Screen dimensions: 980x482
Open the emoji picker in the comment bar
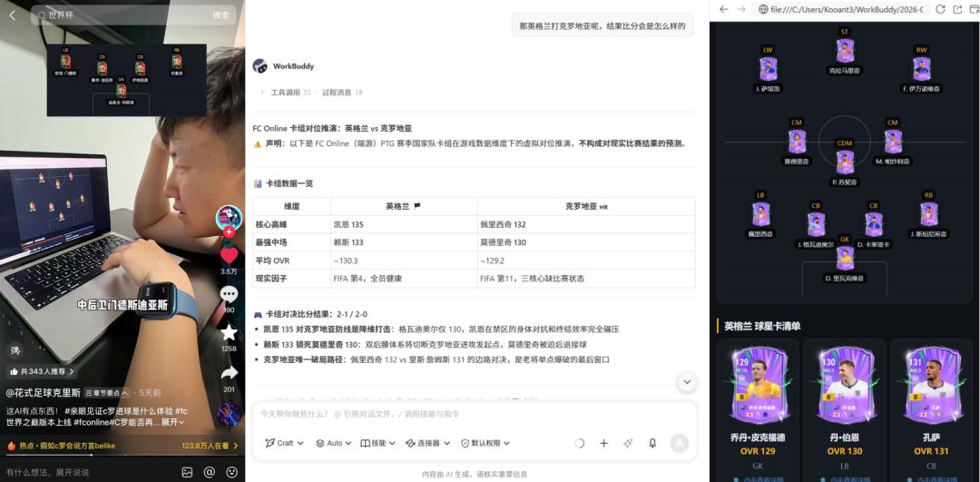[x=232, y=472]
